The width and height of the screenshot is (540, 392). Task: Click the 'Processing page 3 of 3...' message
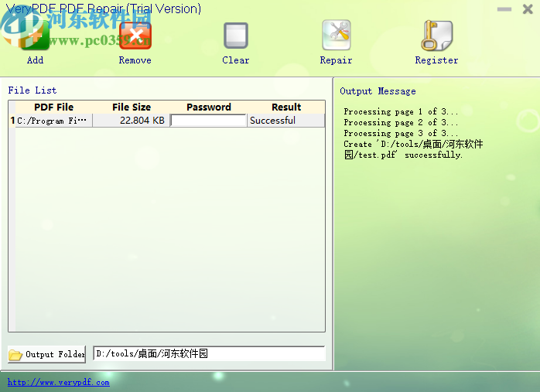click(x=401, y=133)
